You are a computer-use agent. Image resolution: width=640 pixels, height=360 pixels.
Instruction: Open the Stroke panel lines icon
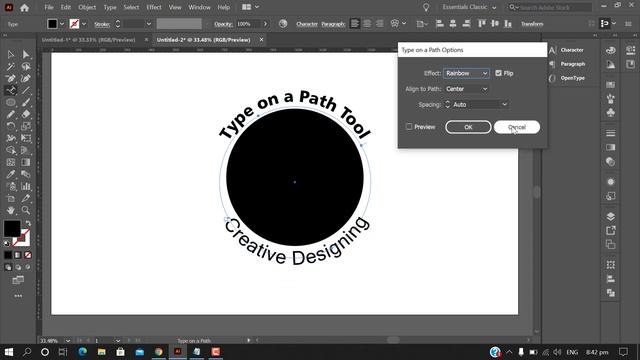point(611,133)
